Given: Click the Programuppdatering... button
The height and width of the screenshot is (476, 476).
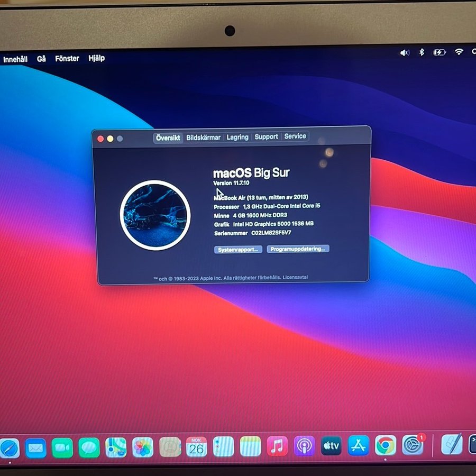Looking at the screenshot, I should 298,249.
